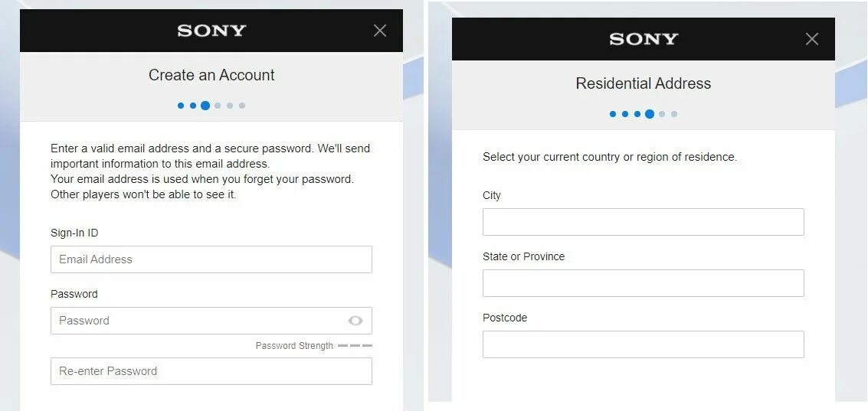The image size is (868, 411).
Task: Focus the Email Address sign-in field
Action: click(211, 259)
